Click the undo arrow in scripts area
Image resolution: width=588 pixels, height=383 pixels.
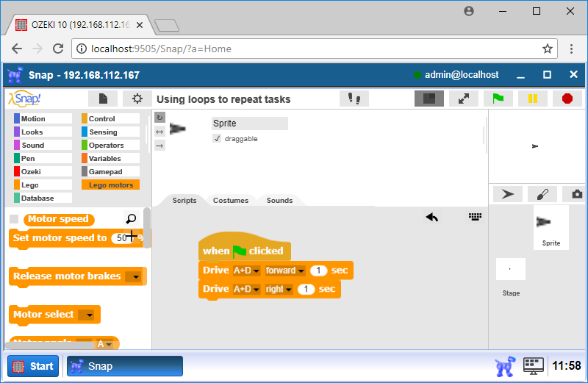432,217
